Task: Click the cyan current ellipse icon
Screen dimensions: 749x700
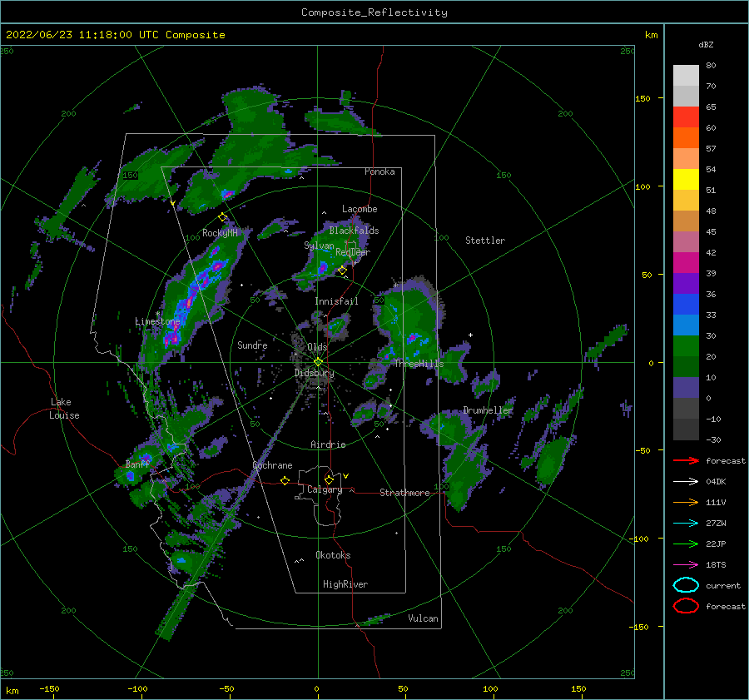Action: (686, 585)
